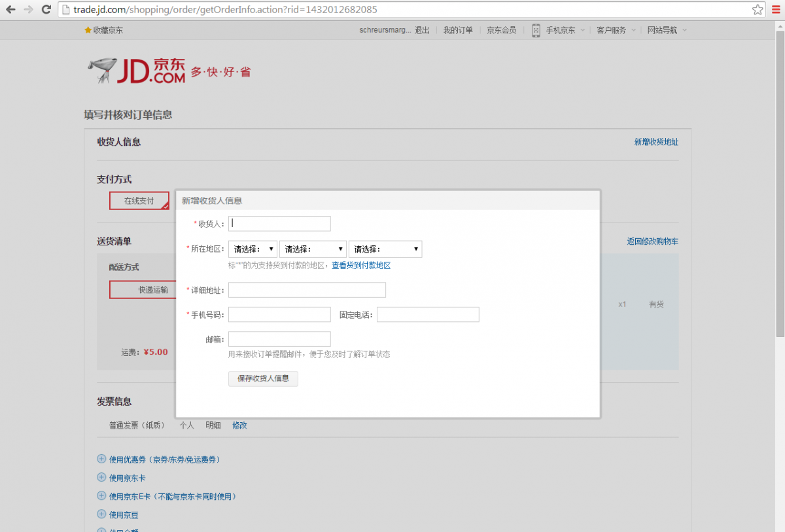Viewport: 785px width, 532px height.
Task: Bookmark page with the star icon
Action: pos(758,10)
